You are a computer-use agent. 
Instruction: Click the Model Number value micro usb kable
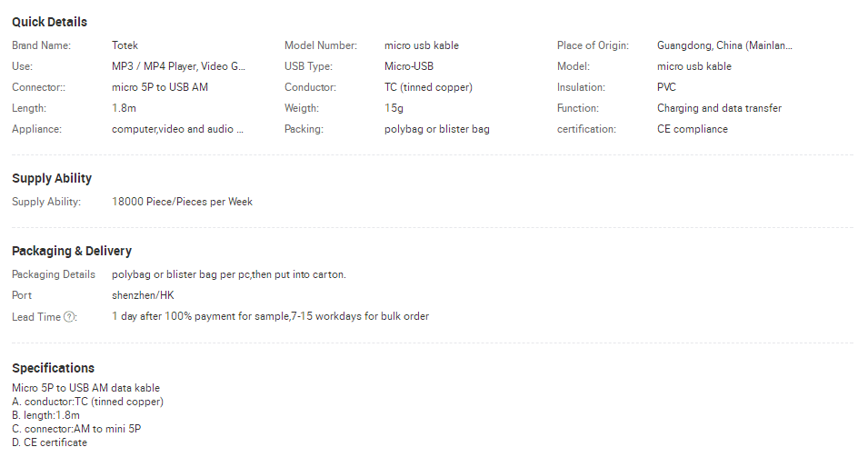tap(421, 45)
